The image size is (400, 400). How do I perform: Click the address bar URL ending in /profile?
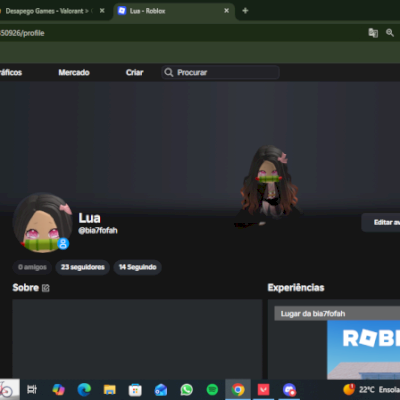[x=22, y=33]
